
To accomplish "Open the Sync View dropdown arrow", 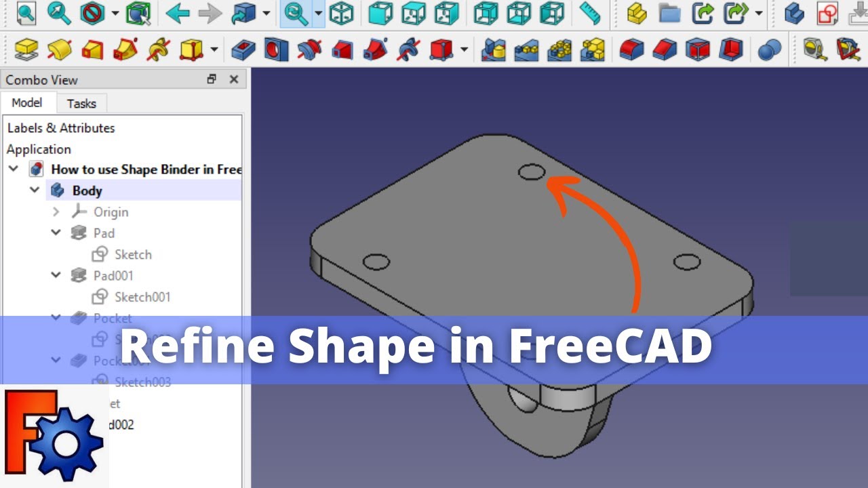I will [x=318, y=14].
